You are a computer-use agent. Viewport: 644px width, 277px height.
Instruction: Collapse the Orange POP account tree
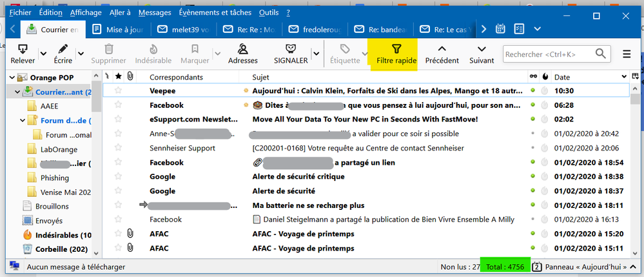pos(12,78)
